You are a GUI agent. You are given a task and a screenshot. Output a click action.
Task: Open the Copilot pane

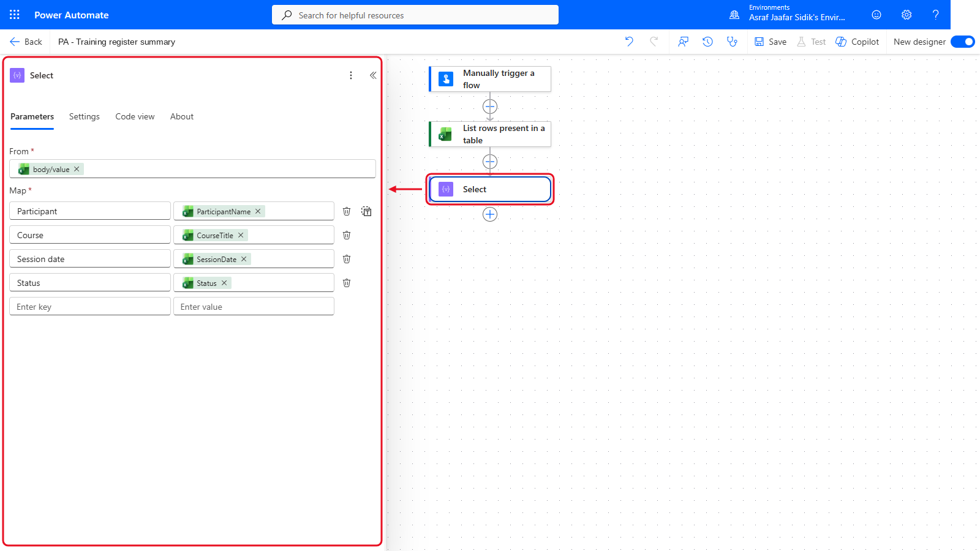click(858, 42)
